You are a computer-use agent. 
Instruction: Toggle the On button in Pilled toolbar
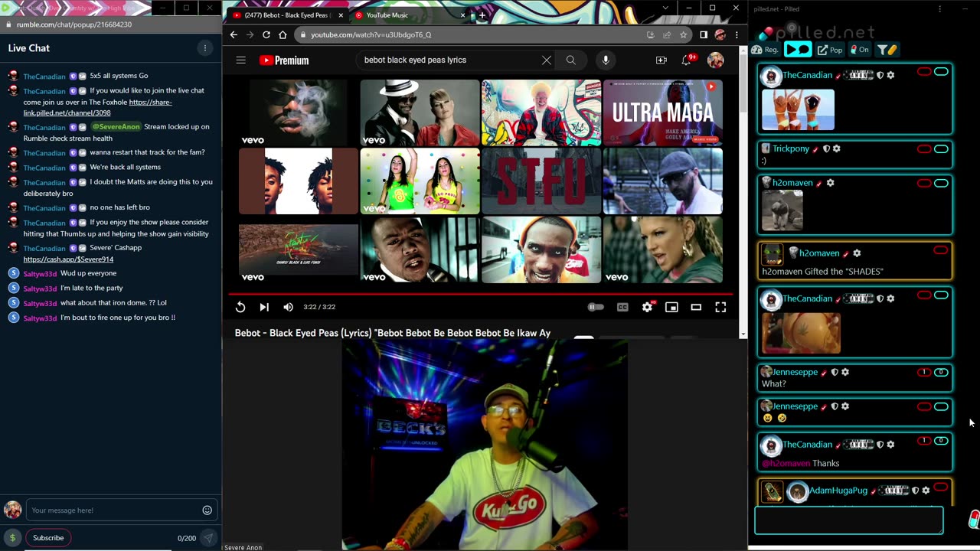(x=859, y=50)
